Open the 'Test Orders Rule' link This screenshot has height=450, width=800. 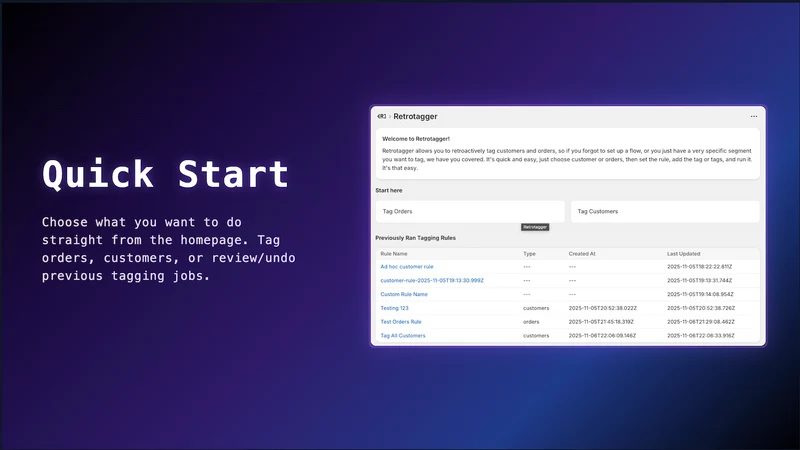point(401,322)
